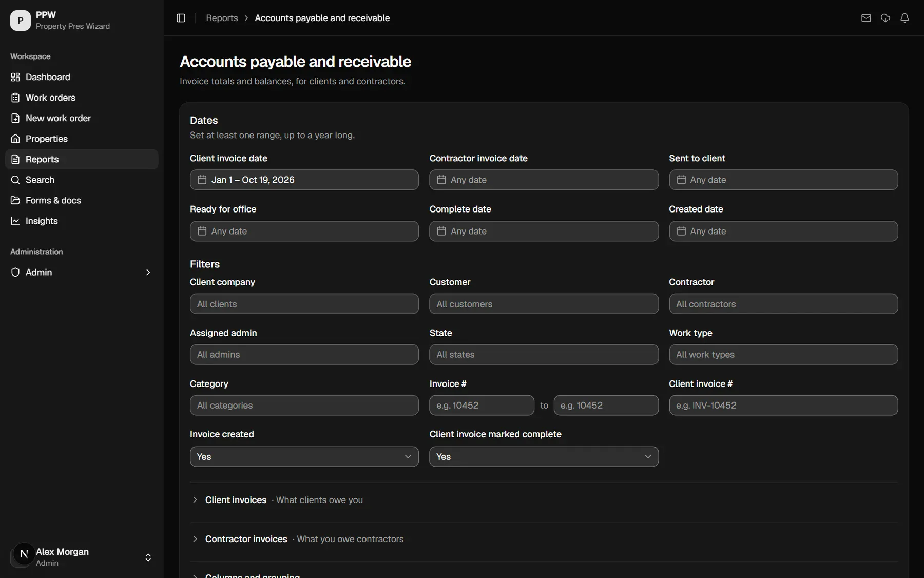Open the Contractor selector

(x=783, y=304)
